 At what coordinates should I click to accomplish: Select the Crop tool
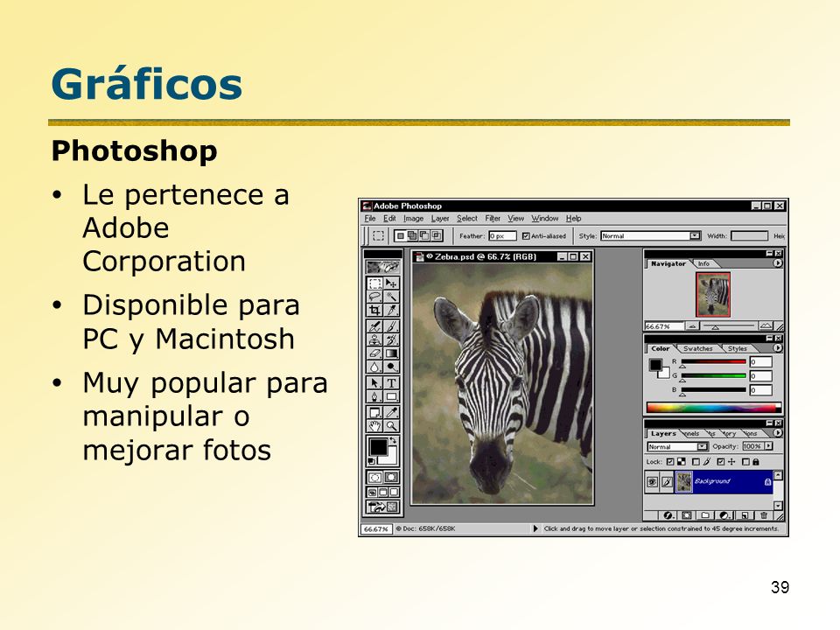pyautogui.click(x=375, y=310)
